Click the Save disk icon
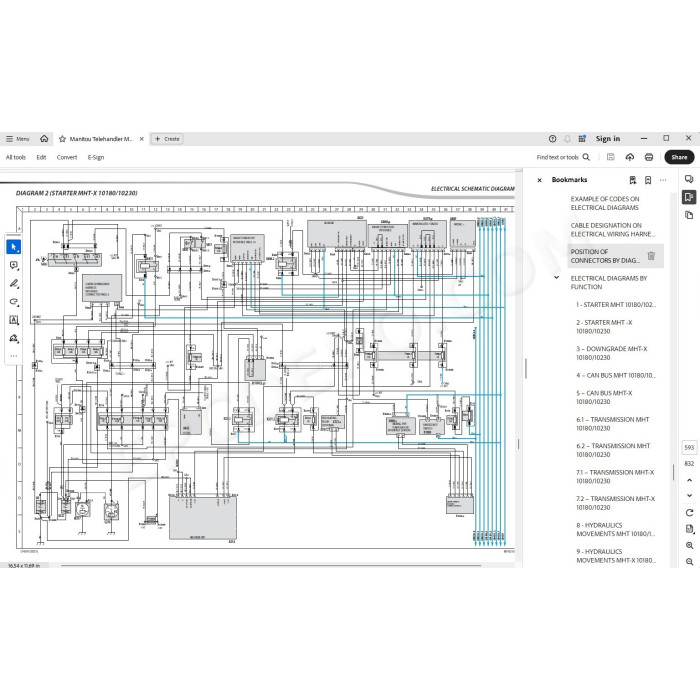The image size is (700, 700). pos(611,157)
